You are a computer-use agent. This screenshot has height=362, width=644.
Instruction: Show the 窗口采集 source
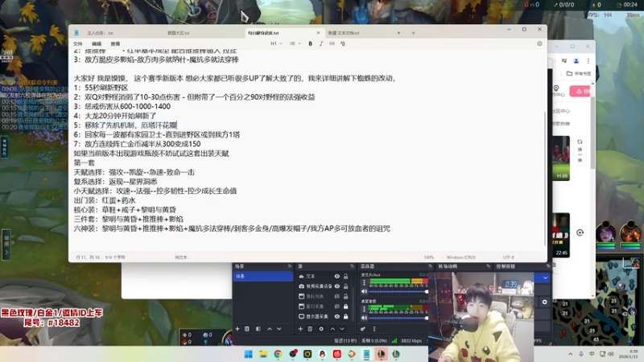[336, 306]
